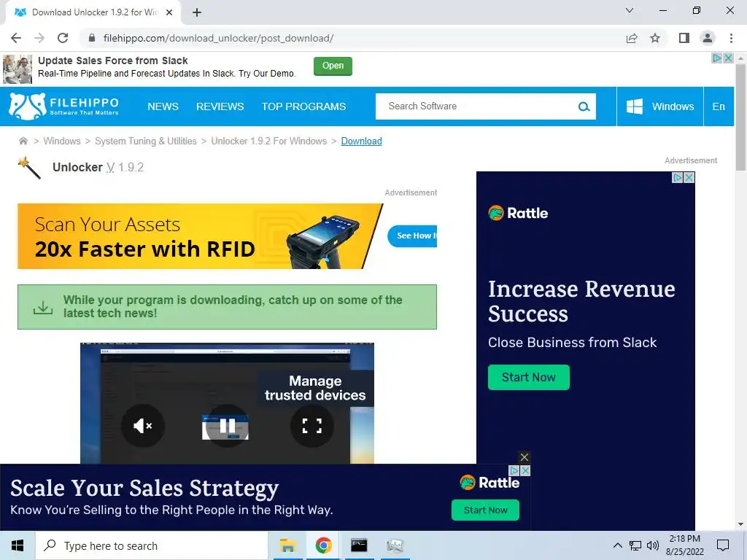
Task: Open AdChoices info on top banner
Action: point(717,58)
